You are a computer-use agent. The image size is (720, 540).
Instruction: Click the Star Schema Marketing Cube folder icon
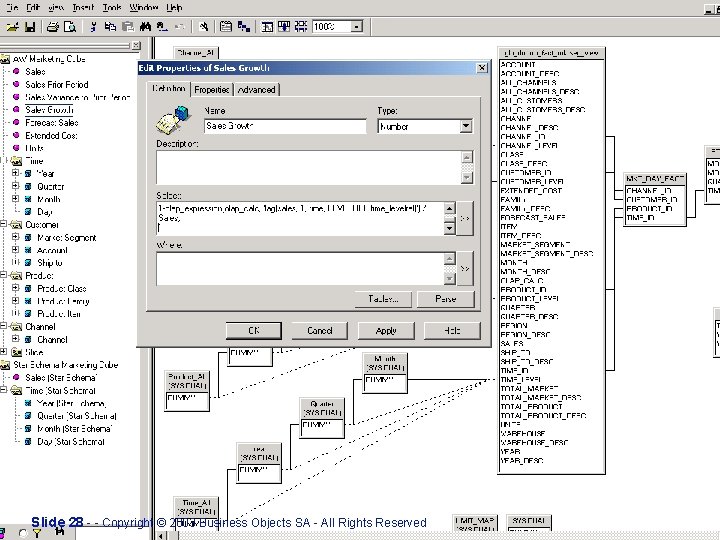[x=5, y=365]
